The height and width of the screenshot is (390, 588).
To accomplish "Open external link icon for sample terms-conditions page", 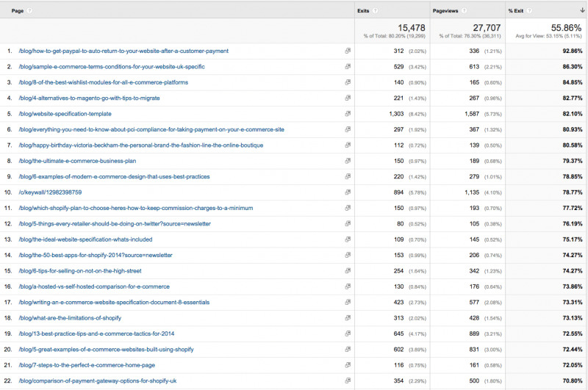I will tap(348, 66).
